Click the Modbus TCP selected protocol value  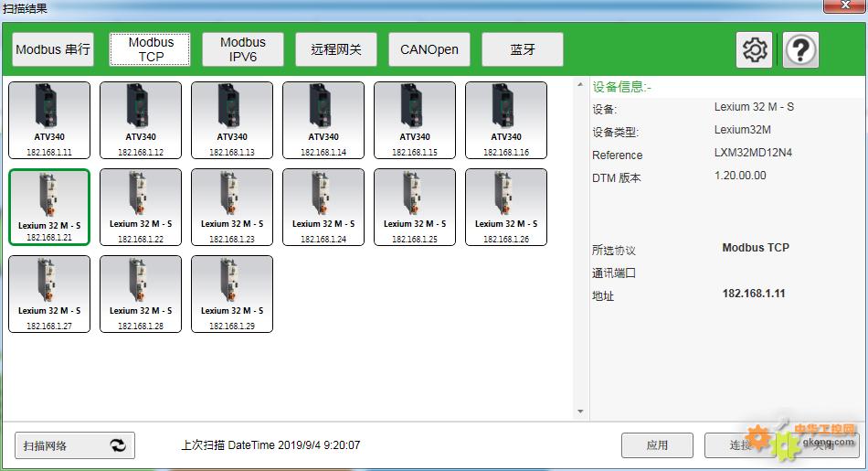[756, 248]
